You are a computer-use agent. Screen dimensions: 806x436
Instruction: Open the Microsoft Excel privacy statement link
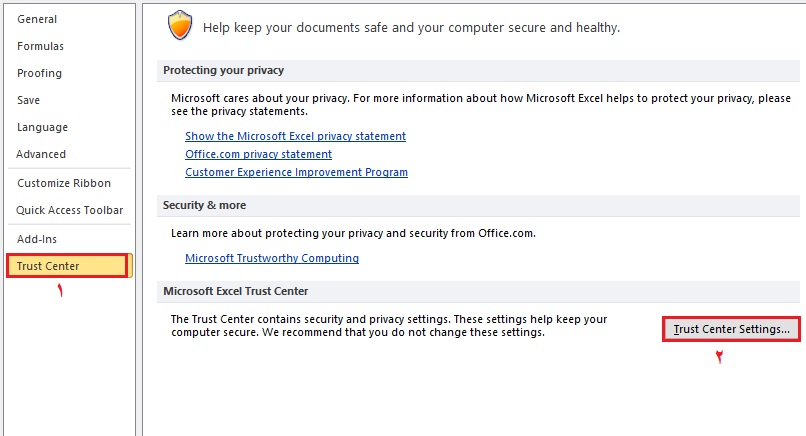pos(295,136)
